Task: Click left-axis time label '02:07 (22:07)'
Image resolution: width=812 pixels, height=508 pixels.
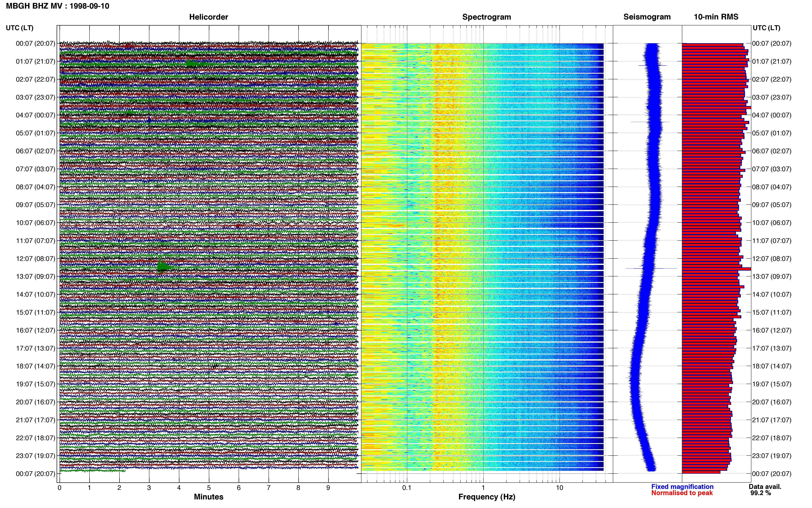Action: pos(35,79)
